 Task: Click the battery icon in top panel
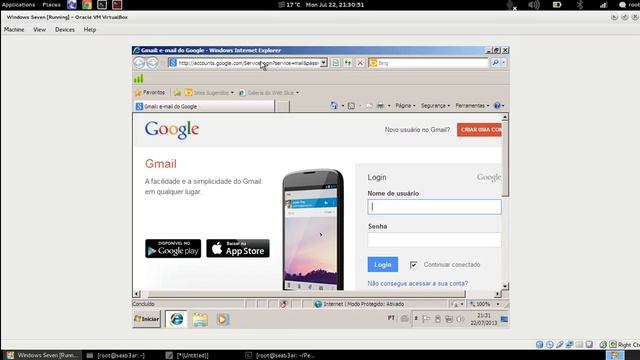click(x=557, y=5)
